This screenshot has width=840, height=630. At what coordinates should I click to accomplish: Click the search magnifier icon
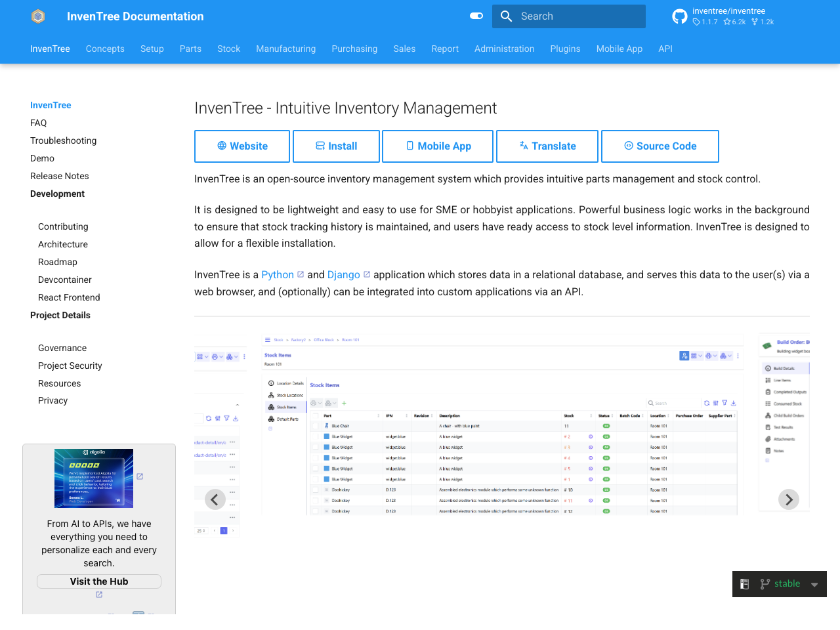pyautogui.click(x=506, y=16)
